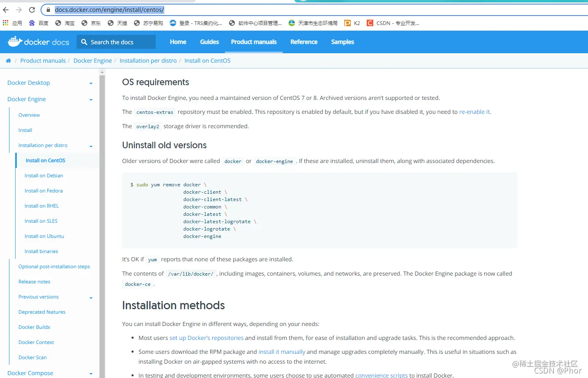
Task: Collapse Installation per distro sidebar arrow
Action: click(x=91, y=146)
